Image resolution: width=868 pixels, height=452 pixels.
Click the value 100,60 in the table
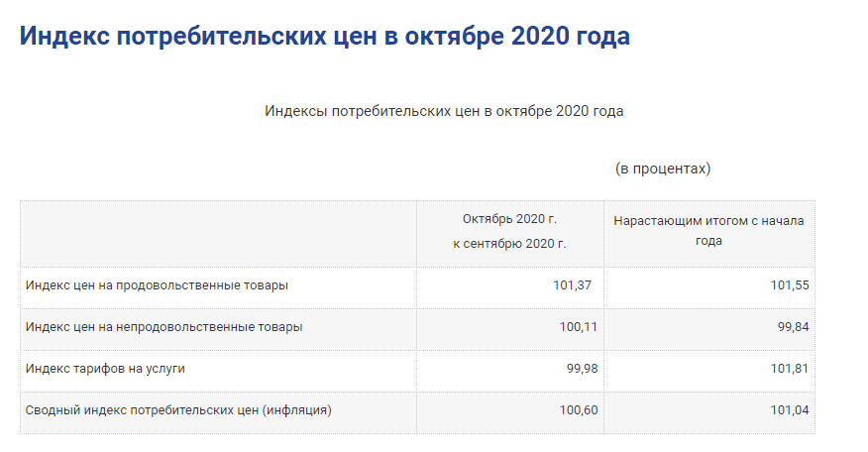click(x=579, y=410)
